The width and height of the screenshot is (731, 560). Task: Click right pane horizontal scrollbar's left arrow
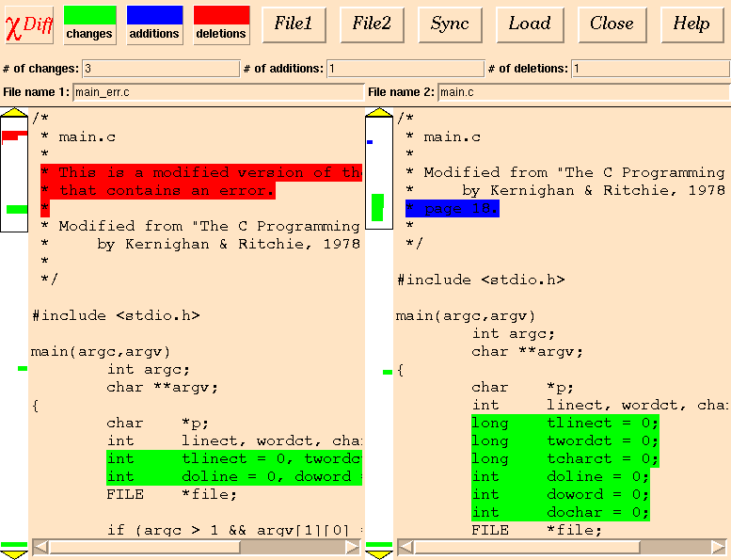pos(405,547)
